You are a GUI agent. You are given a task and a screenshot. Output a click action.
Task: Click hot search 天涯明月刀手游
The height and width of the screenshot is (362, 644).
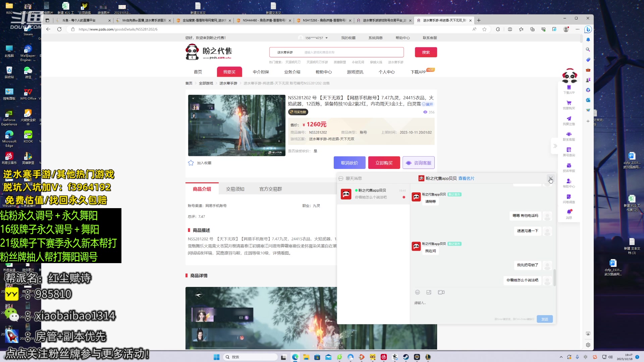(317, 62)
